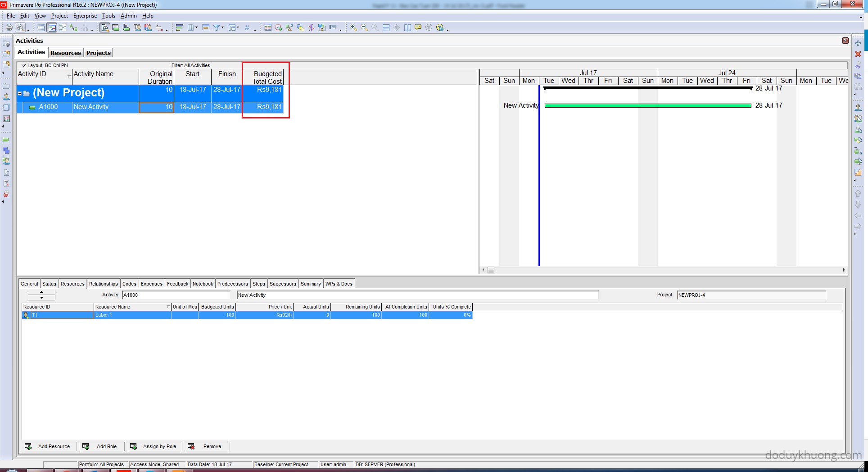The height and width of the screenshot is (472, 868).
Task: Click the Zoom In magnifier icon
Action: (x=353, y=28)
